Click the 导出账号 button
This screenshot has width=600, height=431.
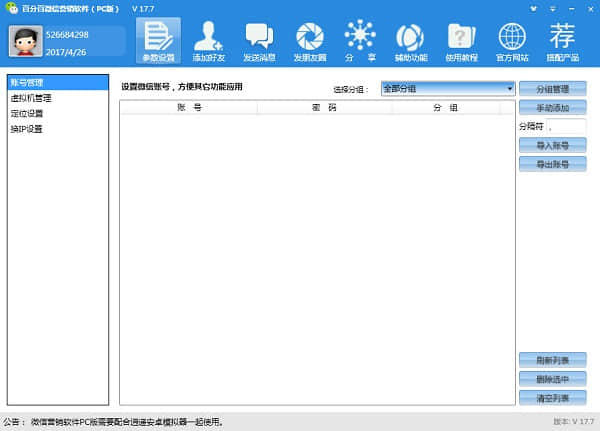[553, 164]
